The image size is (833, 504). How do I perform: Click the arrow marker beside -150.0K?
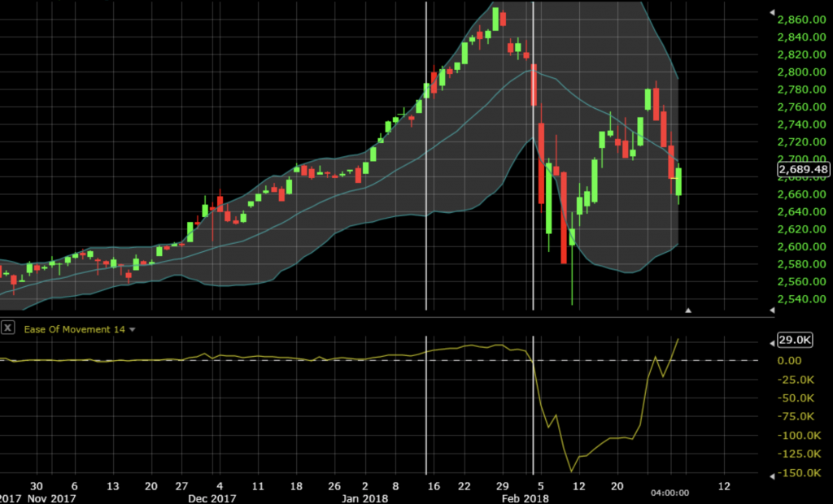click(x=770, y=475)
